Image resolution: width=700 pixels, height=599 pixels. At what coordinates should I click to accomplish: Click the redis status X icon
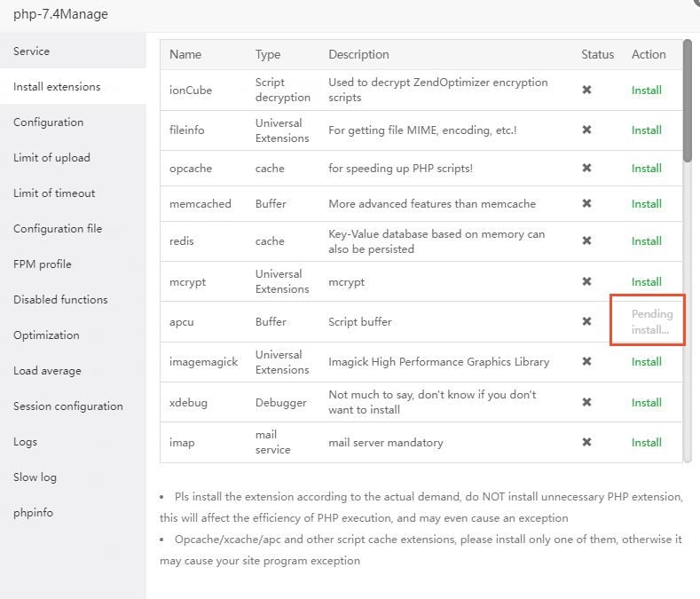click(586, 240)
